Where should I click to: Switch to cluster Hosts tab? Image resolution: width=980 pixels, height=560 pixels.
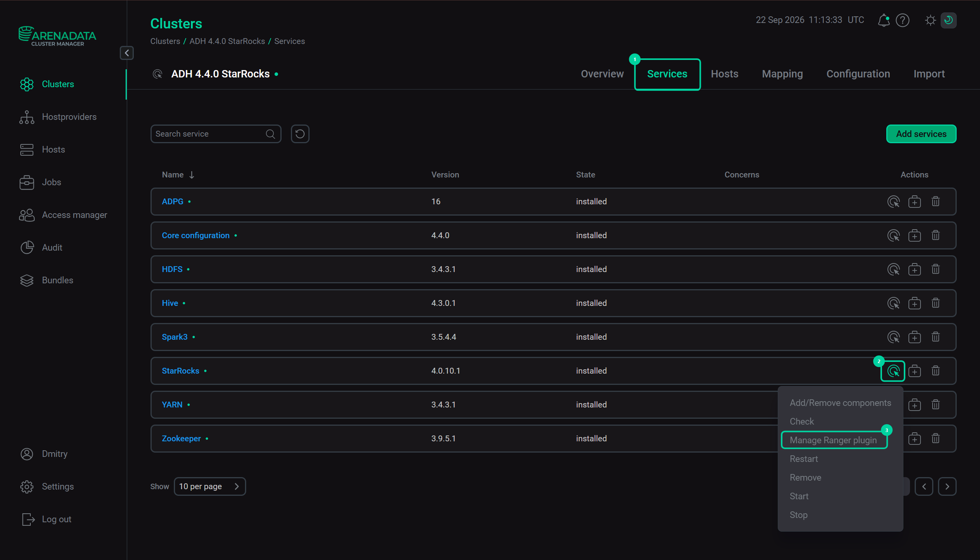pyautogui.click(x=724, y=74)
